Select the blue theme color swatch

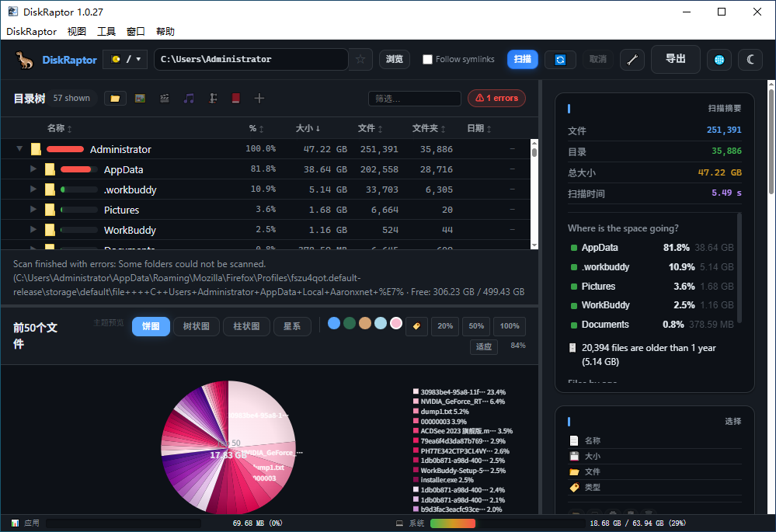(334, 323)
